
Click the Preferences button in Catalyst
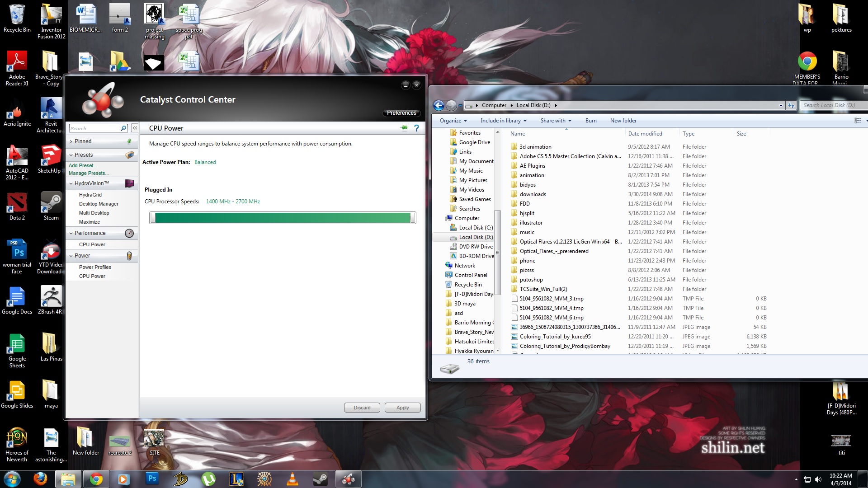(x=401, y=113)
